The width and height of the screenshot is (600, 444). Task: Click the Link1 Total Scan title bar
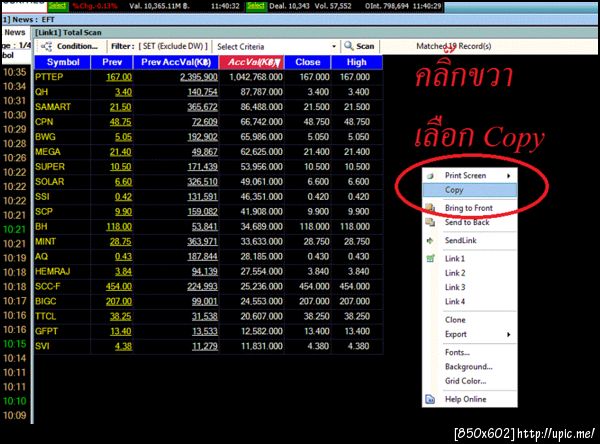314,33
